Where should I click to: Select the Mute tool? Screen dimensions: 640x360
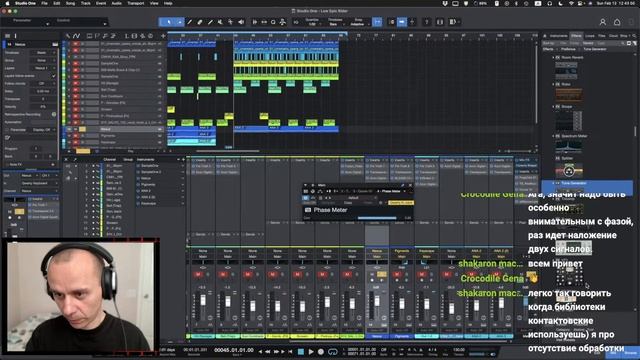[220, 22]
